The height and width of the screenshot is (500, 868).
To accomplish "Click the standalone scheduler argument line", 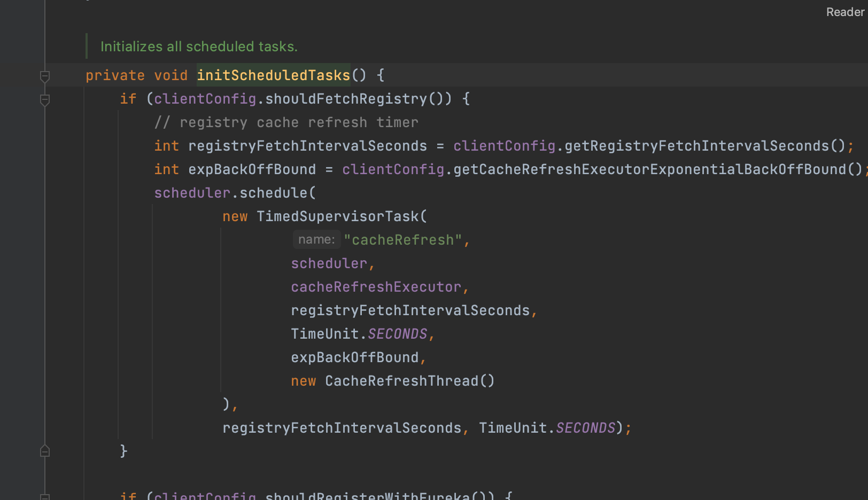I will click(x=329, y=263).
